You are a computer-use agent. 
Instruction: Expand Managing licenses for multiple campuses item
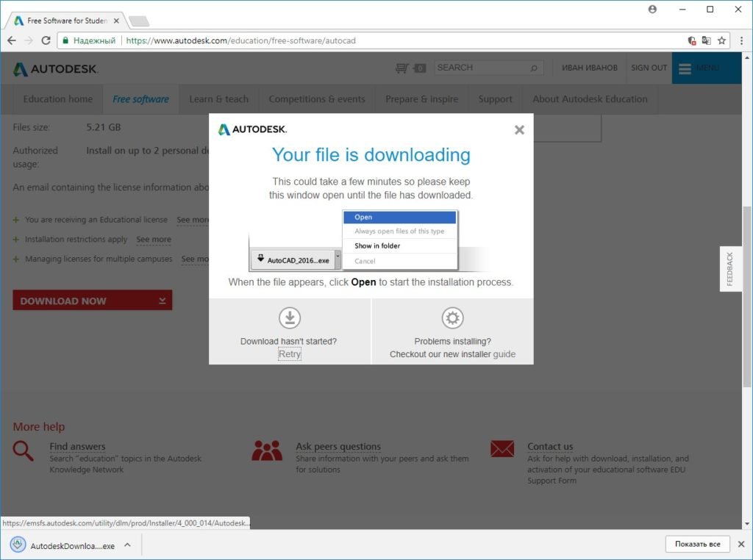[16, 259]
